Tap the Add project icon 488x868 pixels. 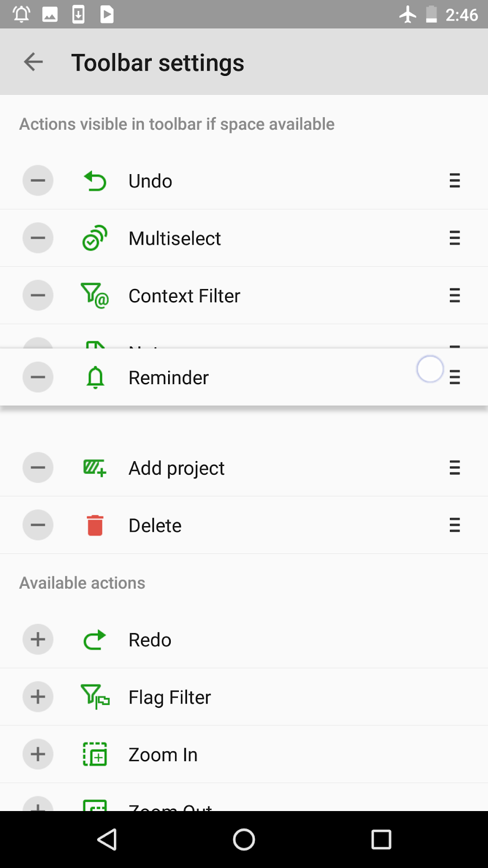click(x=95, y=468)
